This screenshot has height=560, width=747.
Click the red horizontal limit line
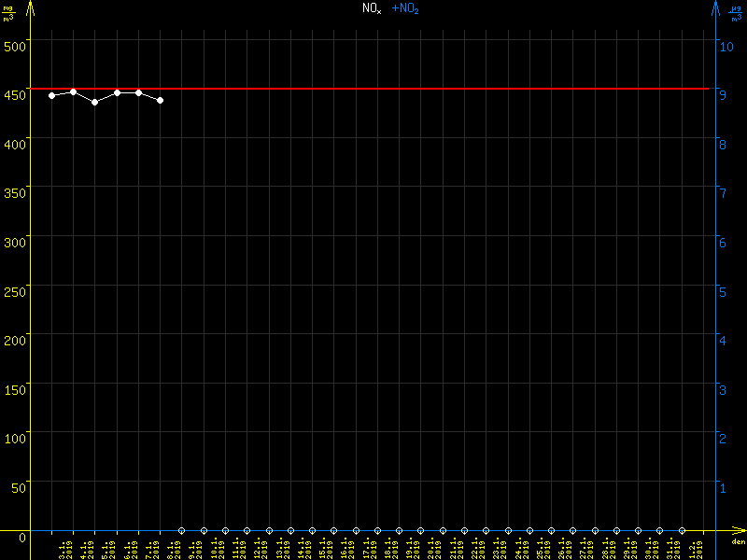point(373,89)
